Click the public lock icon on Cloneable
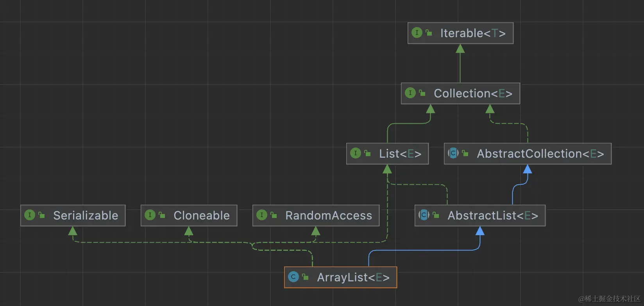This screenshot has height=306, width=644. [x=162, y=215]
